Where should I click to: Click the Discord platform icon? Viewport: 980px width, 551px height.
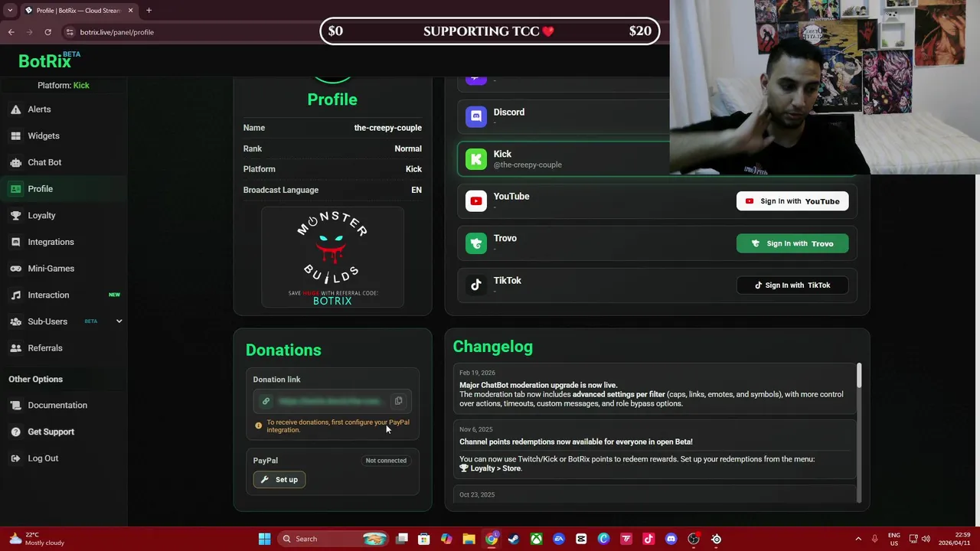[x=476, y=116]
